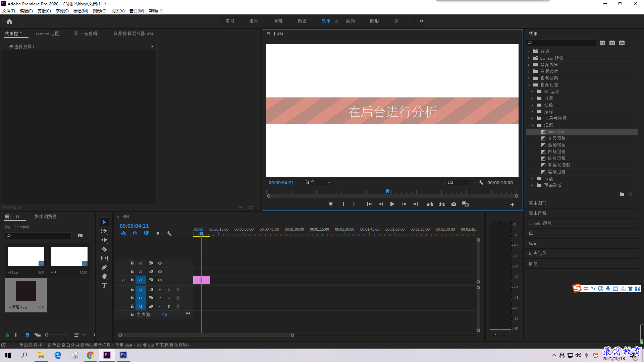The height and width of the screenshot is (362, 644).
Task: Show more workspaces chevron
Action: [422, 21]
